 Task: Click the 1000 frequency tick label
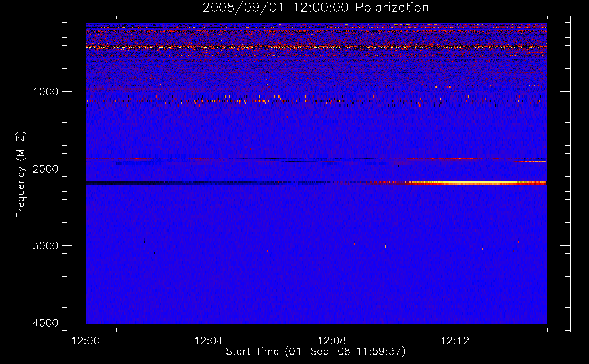46,92
